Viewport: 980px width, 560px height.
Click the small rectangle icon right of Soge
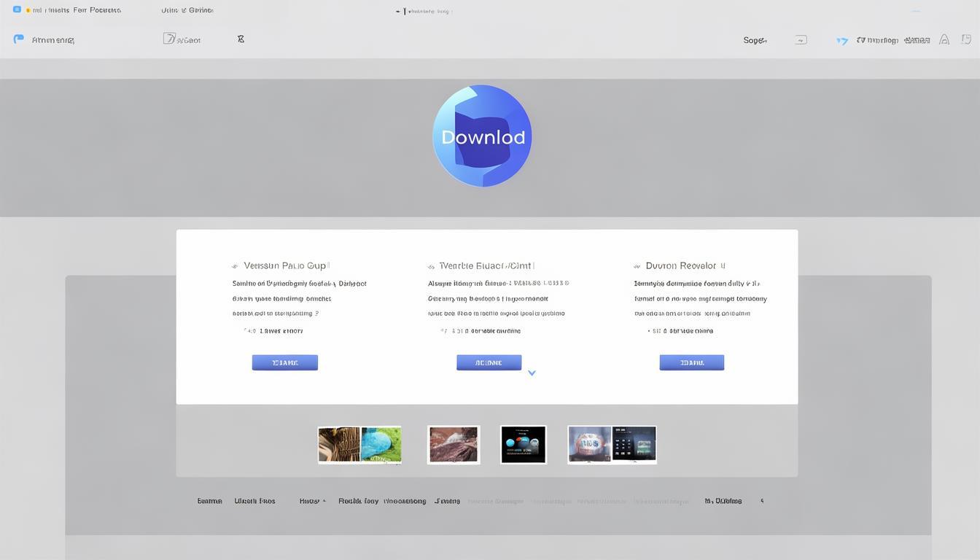coord(801,40)
